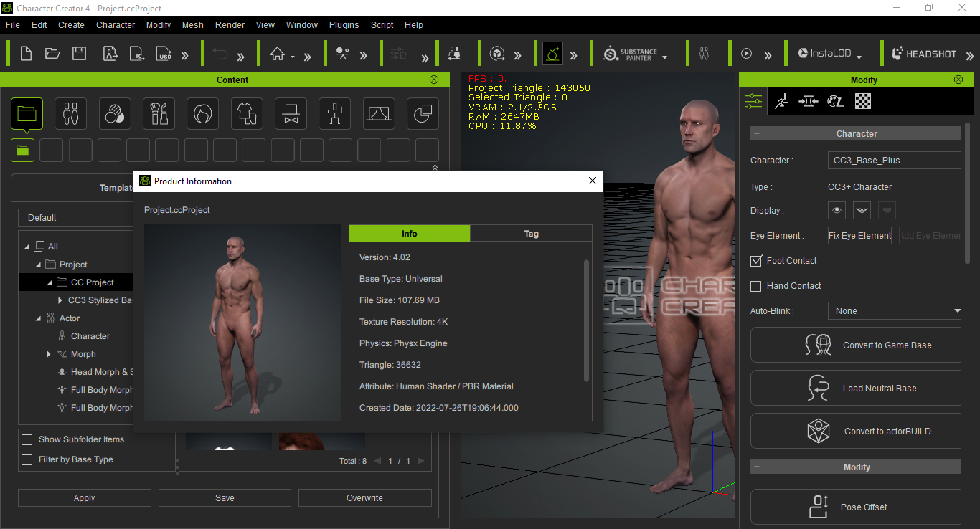Viewport: 980px width, 529px height.
Task: Open the Default template dropdown
Action: point(76,218)
